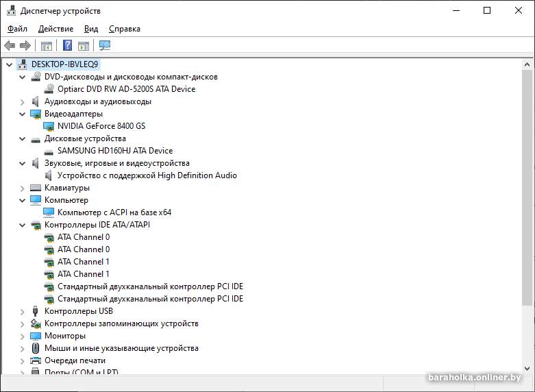Image resolution: width=535 pixels, height=392 pixels.
Task: Click the Аудиовходы и аудиовыходы speaker icon
Action: (x=35, y=101)
